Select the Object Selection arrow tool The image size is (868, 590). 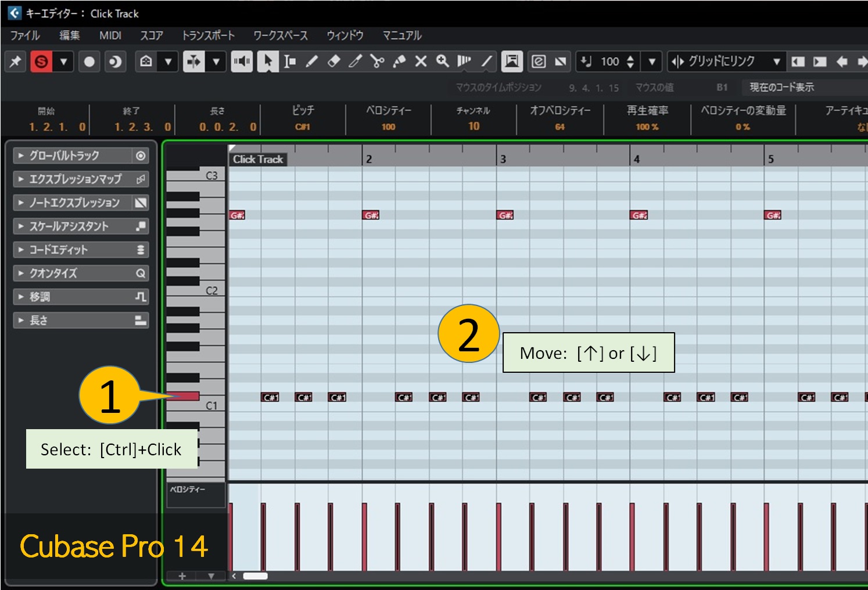267,61
